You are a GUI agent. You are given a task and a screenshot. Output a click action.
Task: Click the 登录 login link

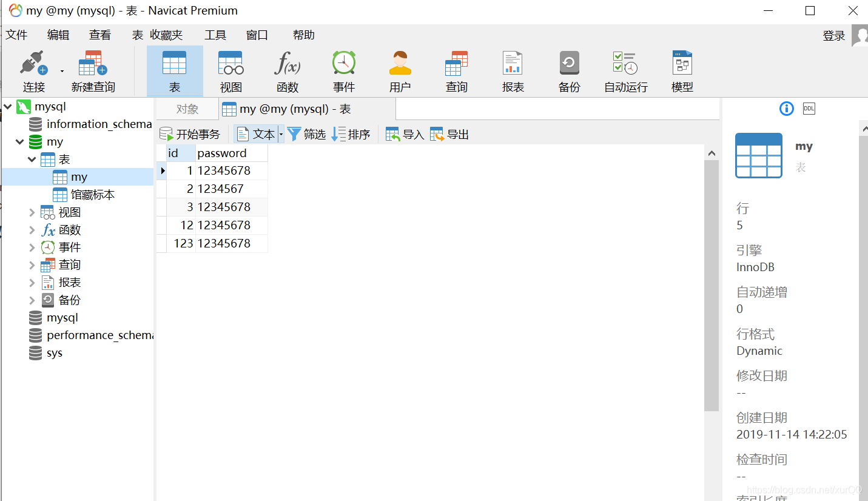834,36
